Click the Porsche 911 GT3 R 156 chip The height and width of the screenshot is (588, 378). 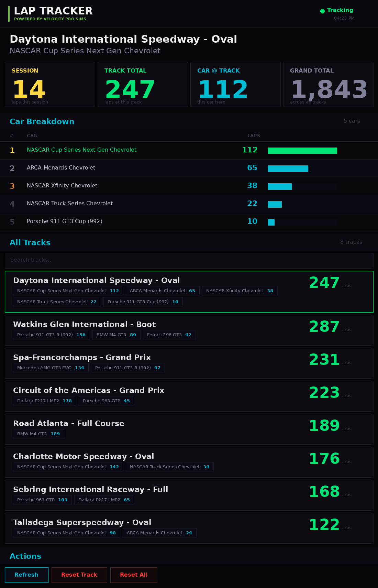coord(52,335)
